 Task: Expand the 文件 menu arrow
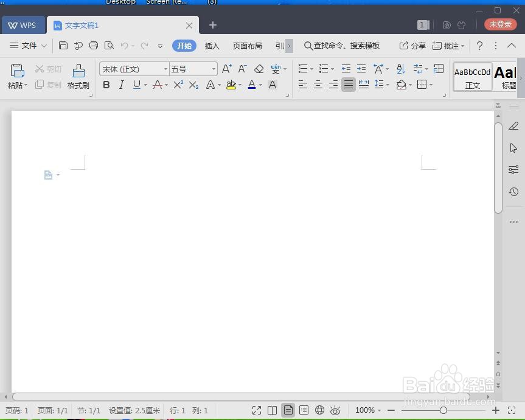pyautogui.click(x=44, y=46)
